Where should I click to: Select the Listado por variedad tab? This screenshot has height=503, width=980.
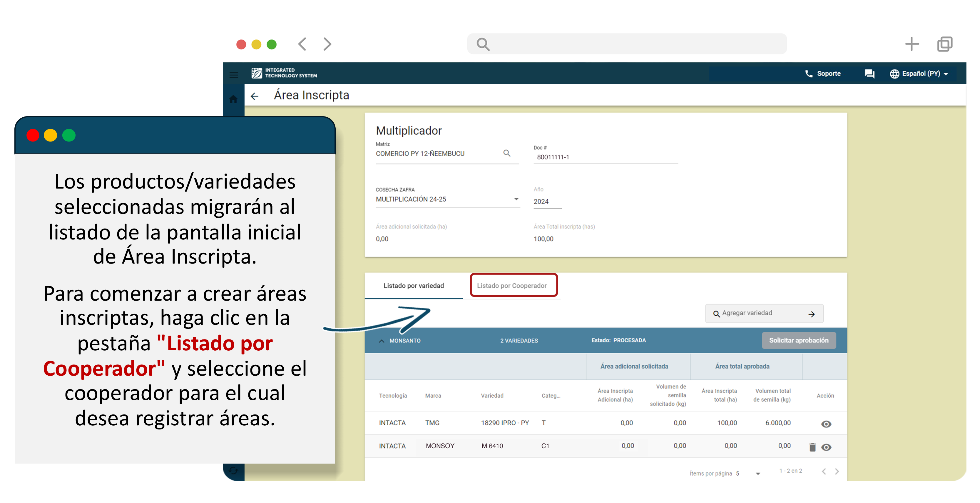[x=414, y=285]
